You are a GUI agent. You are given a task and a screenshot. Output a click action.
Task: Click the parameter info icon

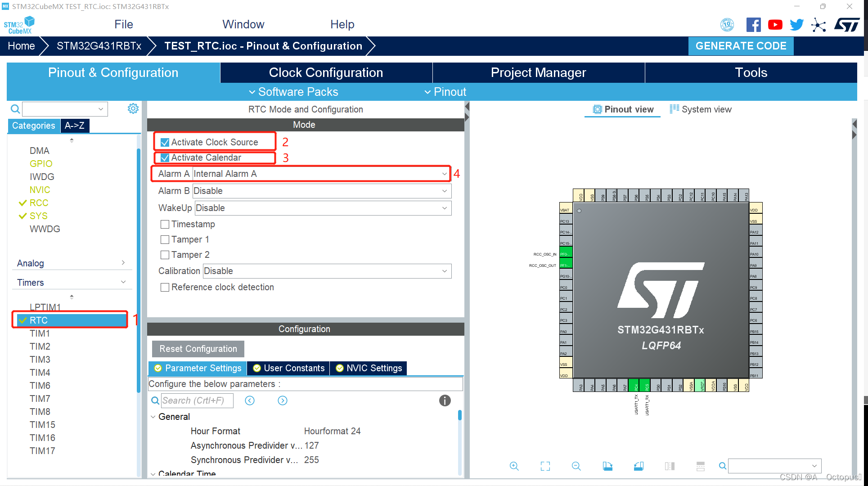(x=445, y=400)
